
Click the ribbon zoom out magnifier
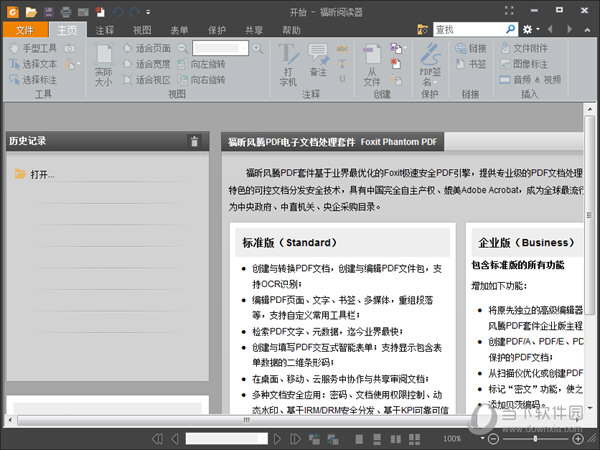coord(183,48)
